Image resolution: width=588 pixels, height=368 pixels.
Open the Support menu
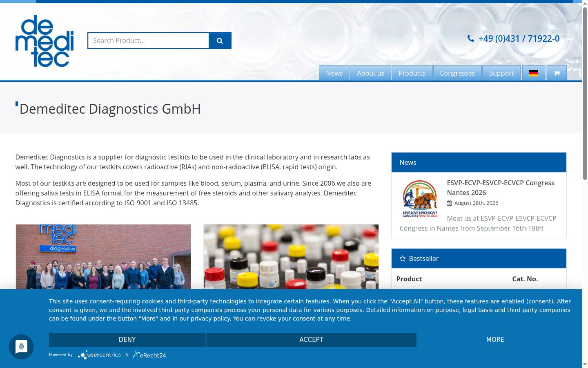[x=501, y=73]
